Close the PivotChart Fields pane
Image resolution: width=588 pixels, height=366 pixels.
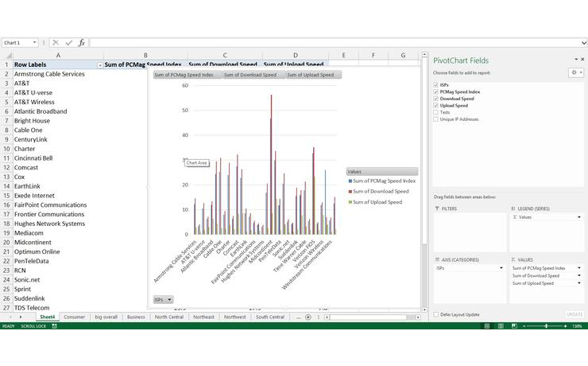[x=582, y=60]
